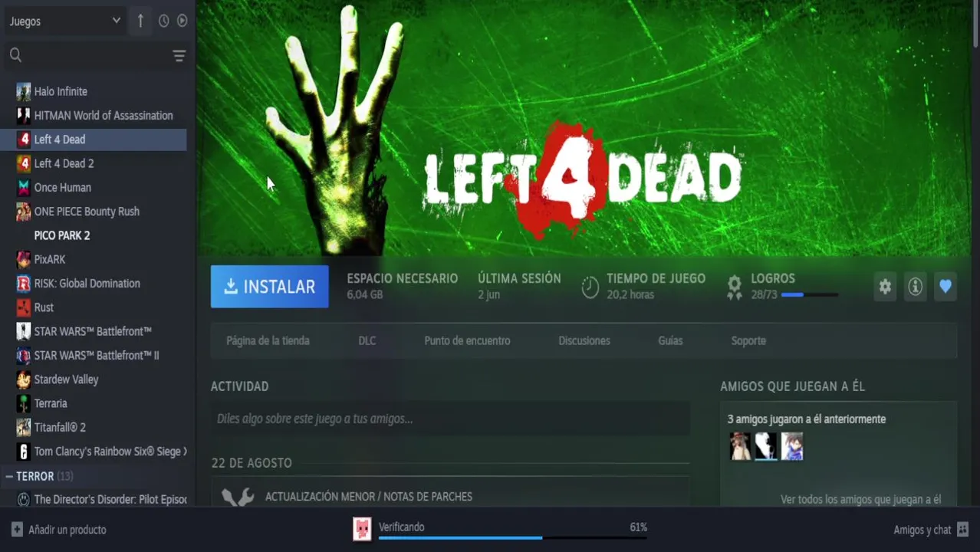Open the advanced filter options icon

[x=179, y=55]
